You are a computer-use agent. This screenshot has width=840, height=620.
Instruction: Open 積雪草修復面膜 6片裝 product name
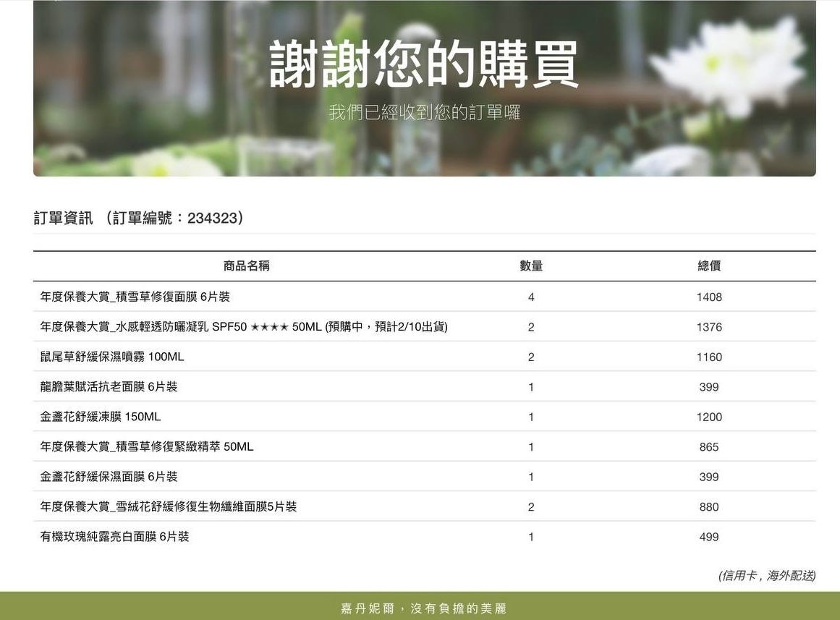[x=135, y=297]
